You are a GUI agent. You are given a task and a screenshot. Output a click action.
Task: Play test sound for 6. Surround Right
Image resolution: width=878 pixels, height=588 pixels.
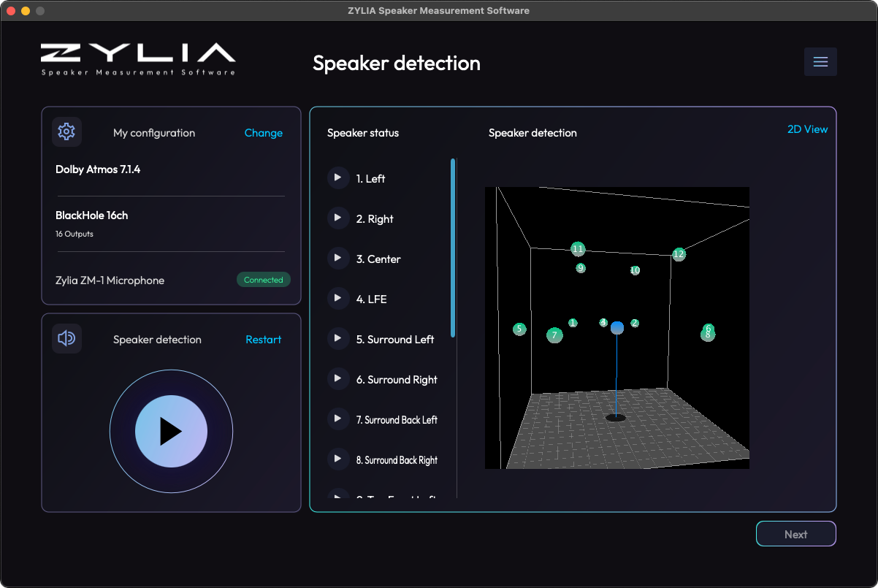(338, 378)
